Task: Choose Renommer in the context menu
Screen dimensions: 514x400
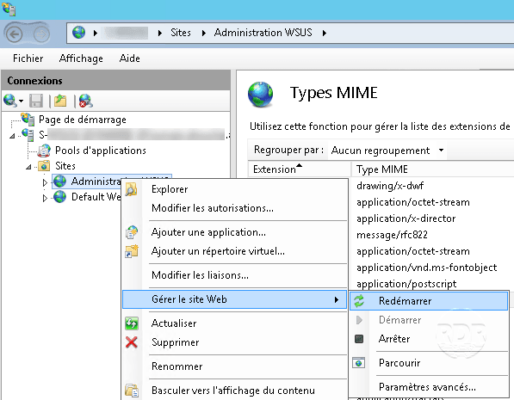Action: [235, 366]
